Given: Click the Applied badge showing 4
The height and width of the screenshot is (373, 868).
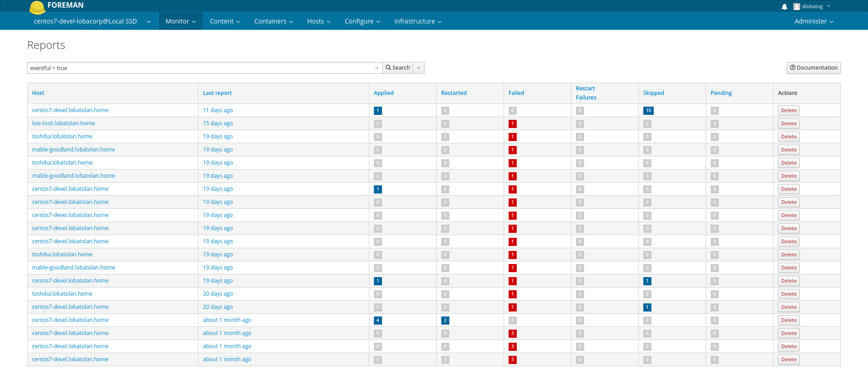Looking at the screenshot, I should 378,320.
